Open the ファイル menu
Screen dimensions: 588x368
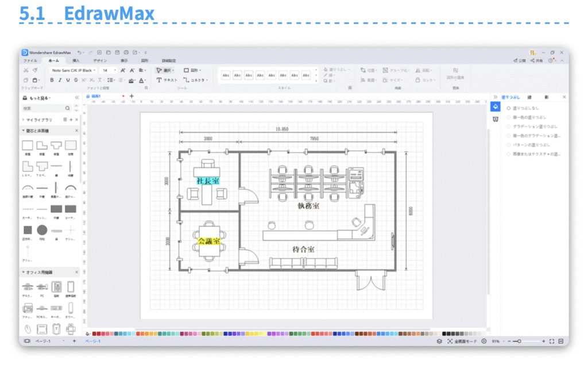coord(30,60)
